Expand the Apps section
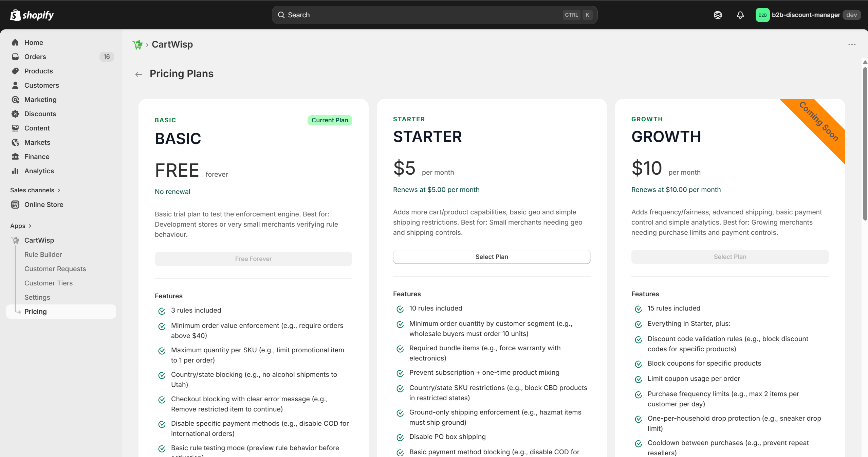 click(x=21, y=226)
